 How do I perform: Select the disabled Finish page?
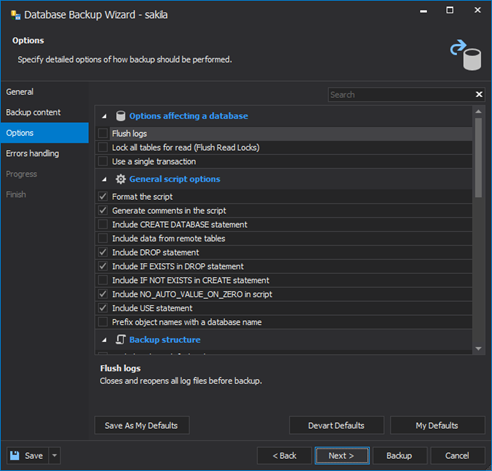pos(45,194)
